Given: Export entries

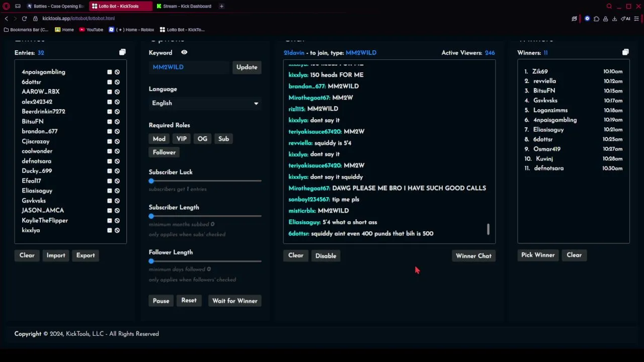Looking at the screenshot, I should 86,255.
